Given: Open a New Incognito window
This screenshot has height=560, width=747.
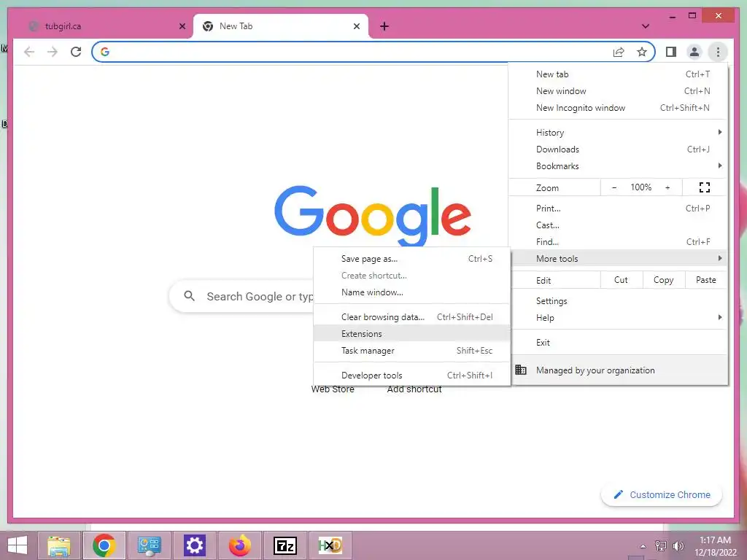Looking at the screenshot, I should [618, 108].
